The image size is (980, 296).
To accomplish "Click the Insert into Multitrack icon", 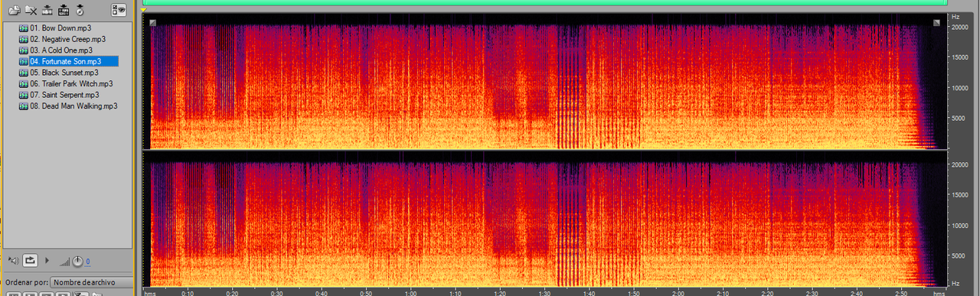I will click(47, 10).
